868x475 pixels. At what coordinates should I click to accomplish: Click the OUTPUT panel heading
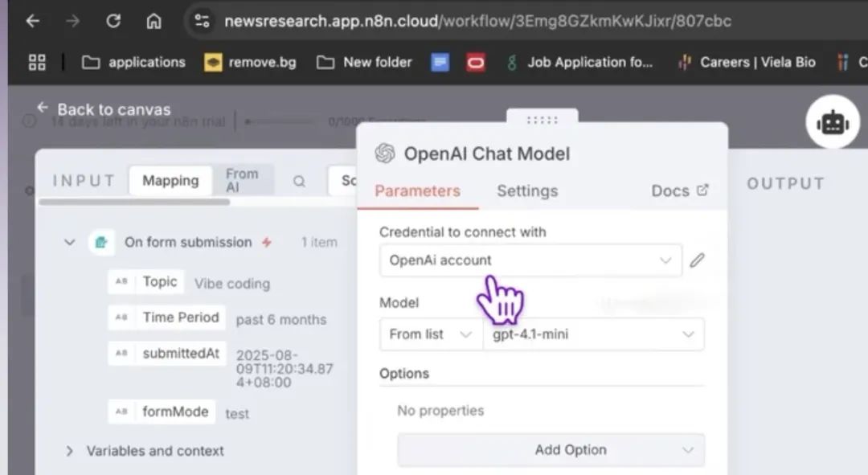(785, 183)
